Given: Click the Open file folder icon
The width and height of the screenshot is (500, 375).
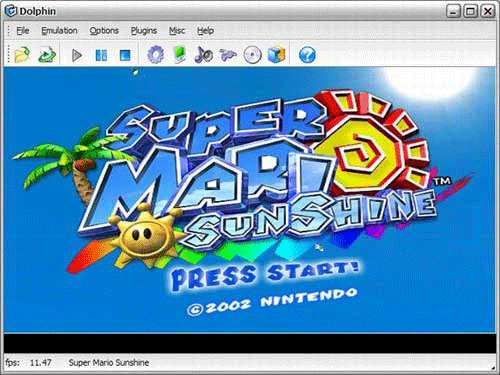Looking at the screenshot, I should (22, 55).
